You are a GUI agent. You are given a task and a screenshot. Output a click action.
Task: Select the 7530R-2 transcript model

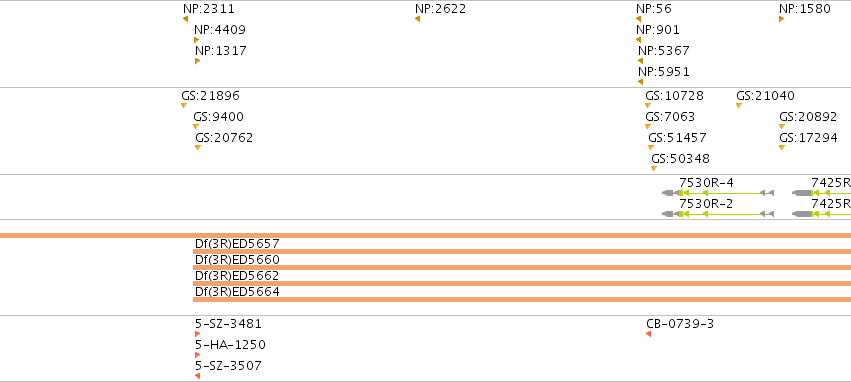tap(718, 214)
